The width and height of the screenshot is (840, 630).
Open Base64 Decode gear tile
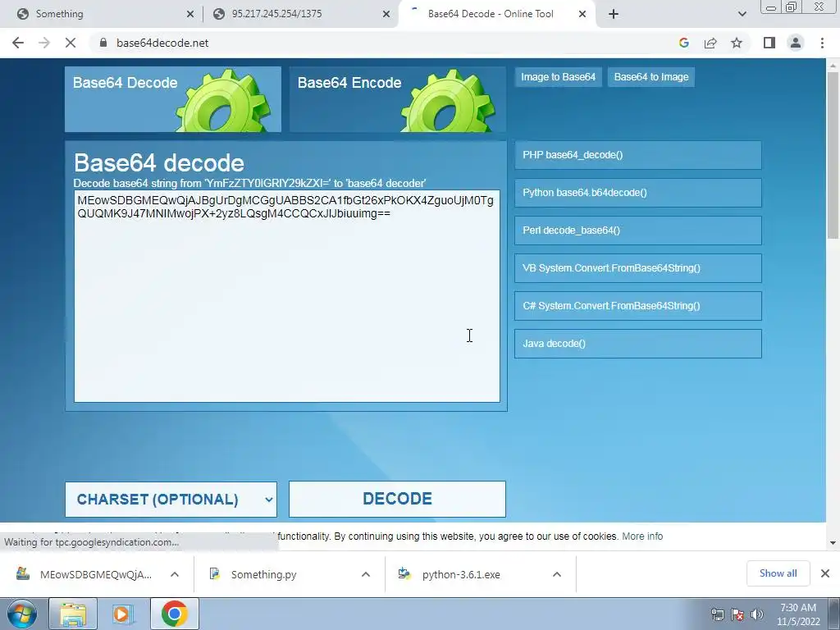[173, 99]
